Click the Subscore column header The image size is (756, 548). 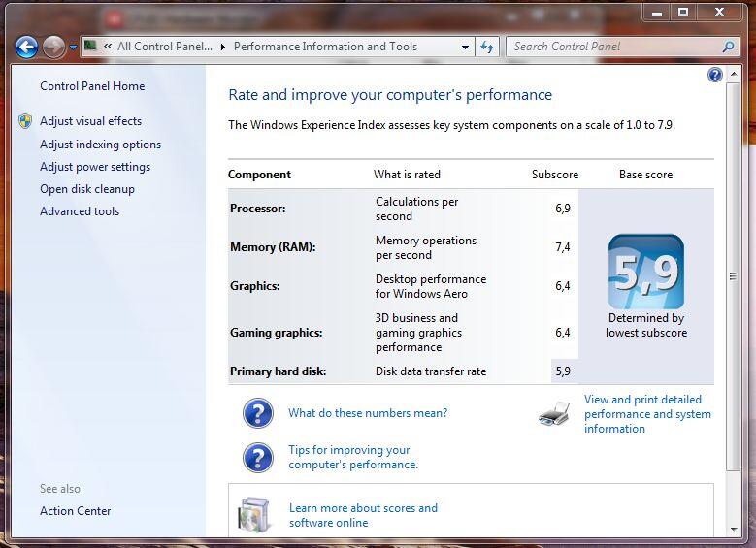(x=555, y=175)
